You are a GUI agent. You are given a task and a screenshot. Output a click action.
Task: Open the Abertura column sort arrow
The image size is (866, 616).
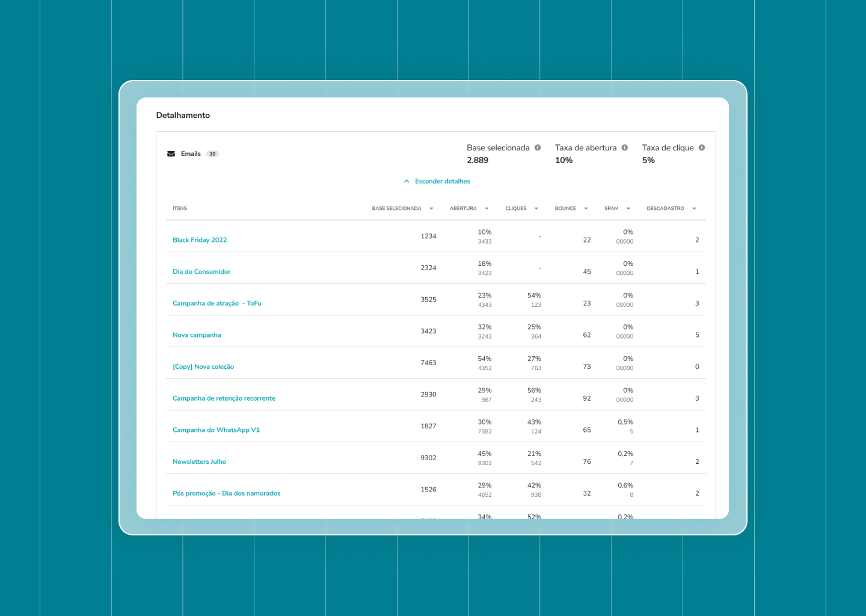coord(487,209)
